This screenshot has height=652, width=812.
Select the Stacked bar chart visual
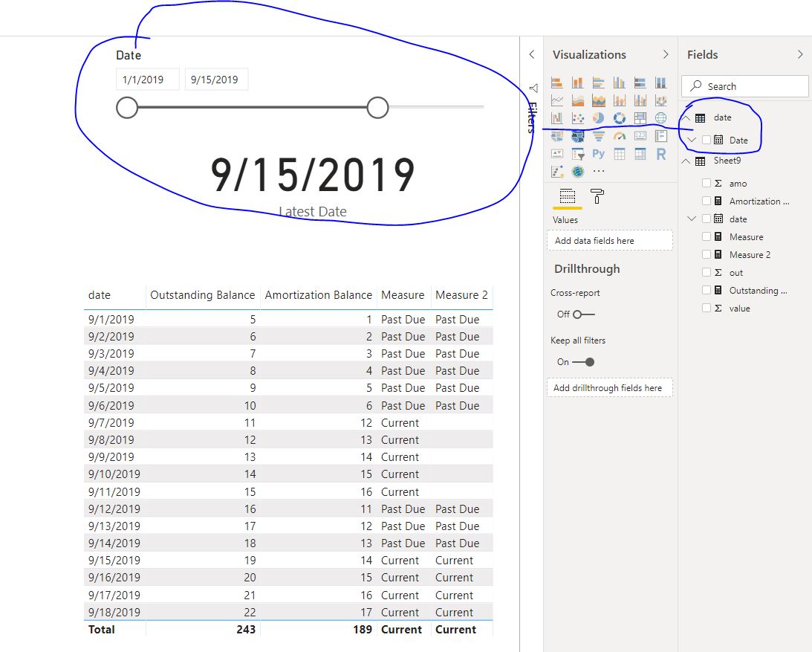coord(557,83)
